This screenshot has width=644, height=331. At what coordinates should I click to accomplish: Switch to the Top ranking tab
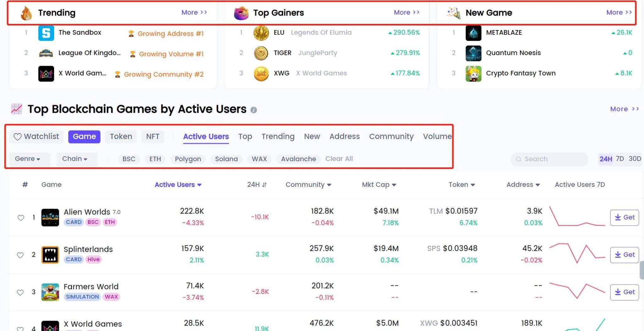click(x=245, y=137)
